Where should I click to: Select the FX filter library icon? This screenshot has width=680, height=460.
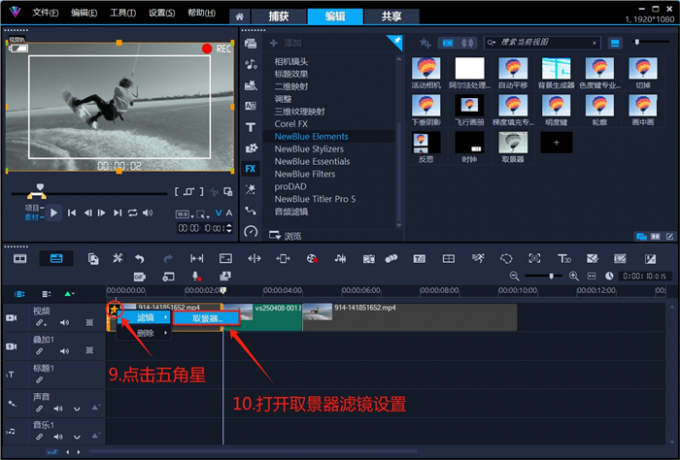pyautogui.click(x=251, y=169)
